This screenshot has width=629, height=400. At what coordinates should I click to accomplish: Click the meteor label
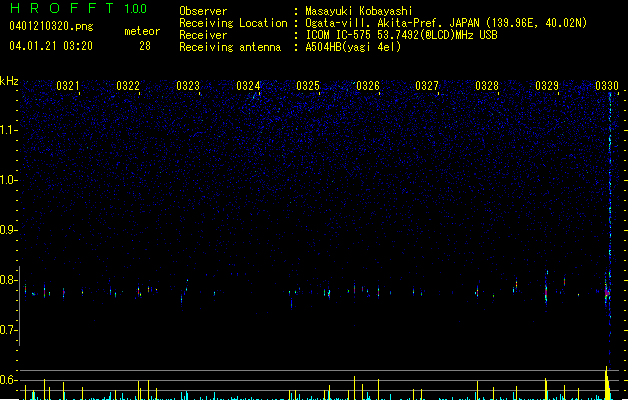click(x=142, y=31)
